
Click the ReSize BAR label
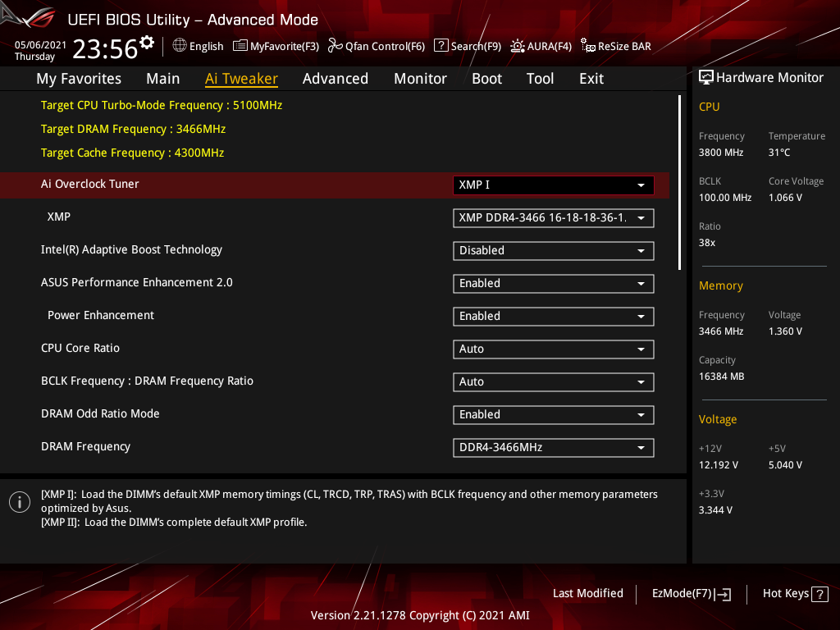click(624, 46)
